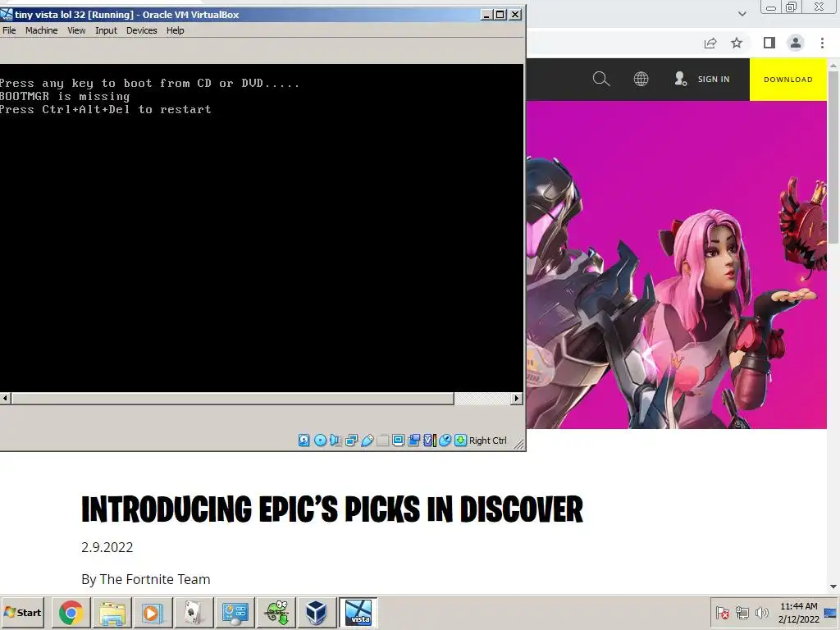Open the network adapter indicator in VirtualBox
Image resolution: width=840 pixels, height=630 pixels.
pos(351,441)
